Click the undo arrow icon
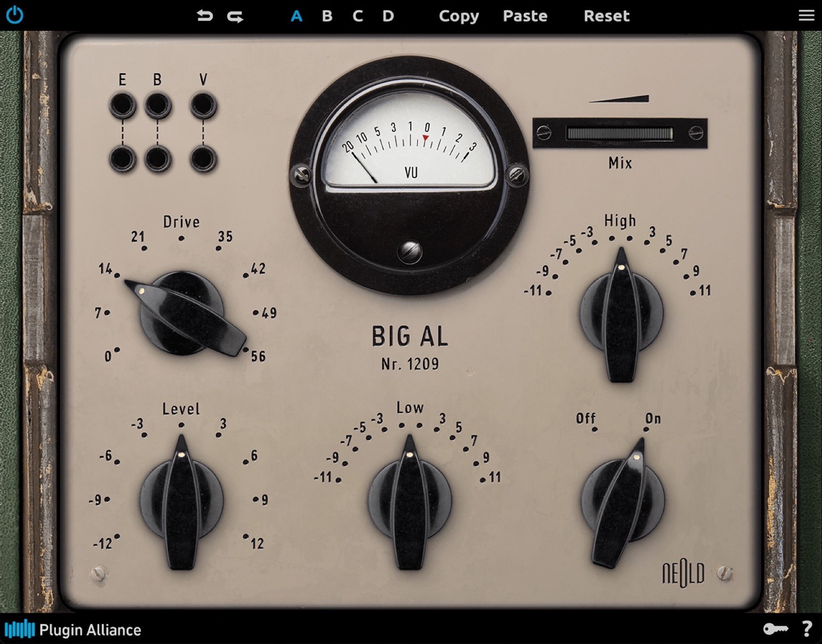822x644 pixels. click(x=204, y=16)
